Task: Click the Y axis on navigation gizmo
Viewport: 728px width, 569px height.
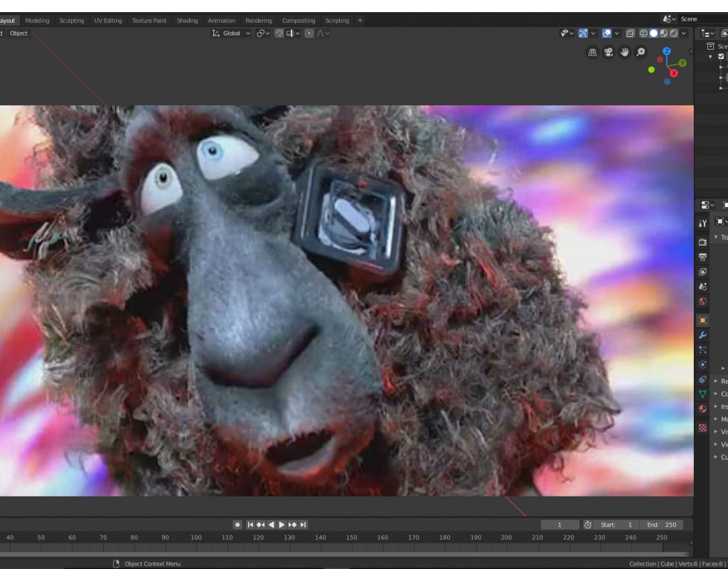Action: tap(682, 63)
